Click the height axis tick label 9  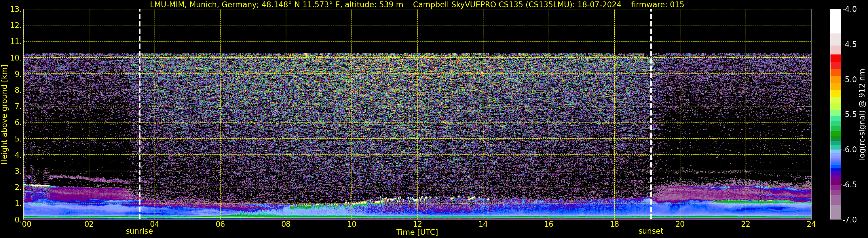pyautogui.click(x=18, y=74)
